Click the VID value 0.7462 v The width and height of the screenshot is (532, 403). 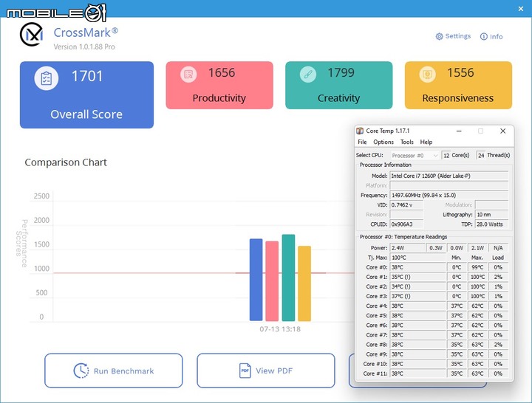[x=406, y=205]
